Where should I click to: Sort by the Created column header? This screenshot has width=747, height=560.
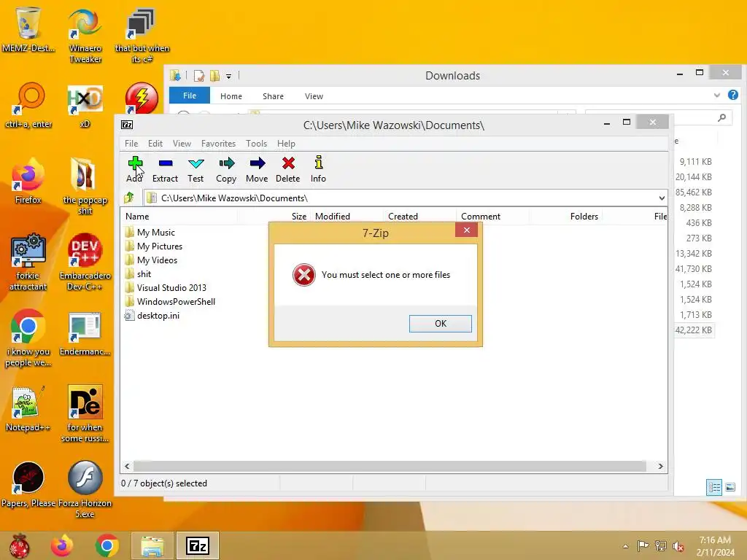tap(419, 216)
